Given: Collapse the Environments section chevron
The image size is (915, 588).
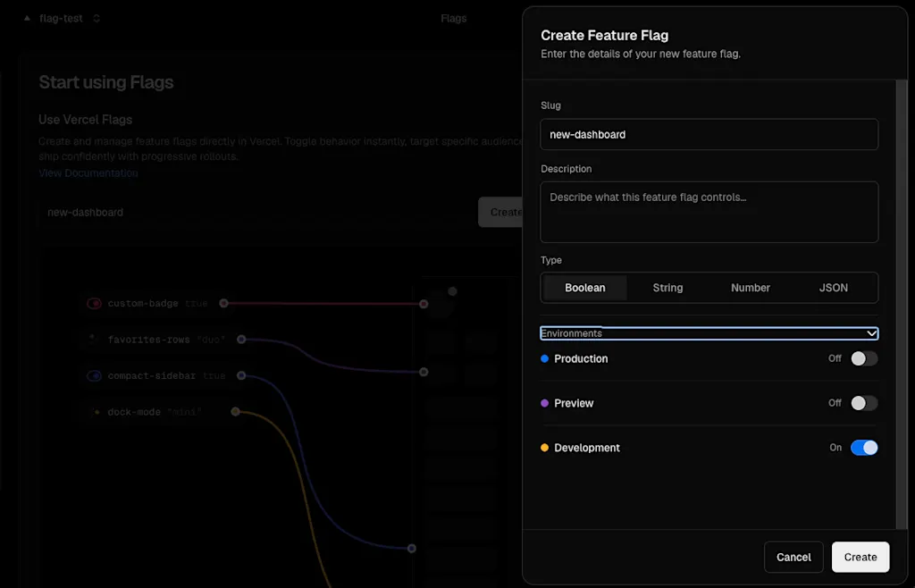Looking at the screenshot, I should coord(871,333).
